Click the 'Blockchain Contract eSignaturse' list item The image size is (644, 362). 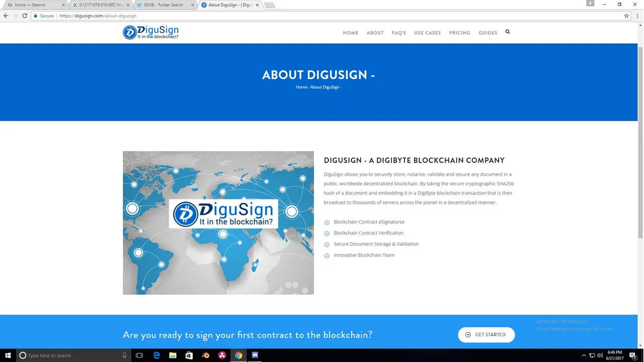[369, 222]
